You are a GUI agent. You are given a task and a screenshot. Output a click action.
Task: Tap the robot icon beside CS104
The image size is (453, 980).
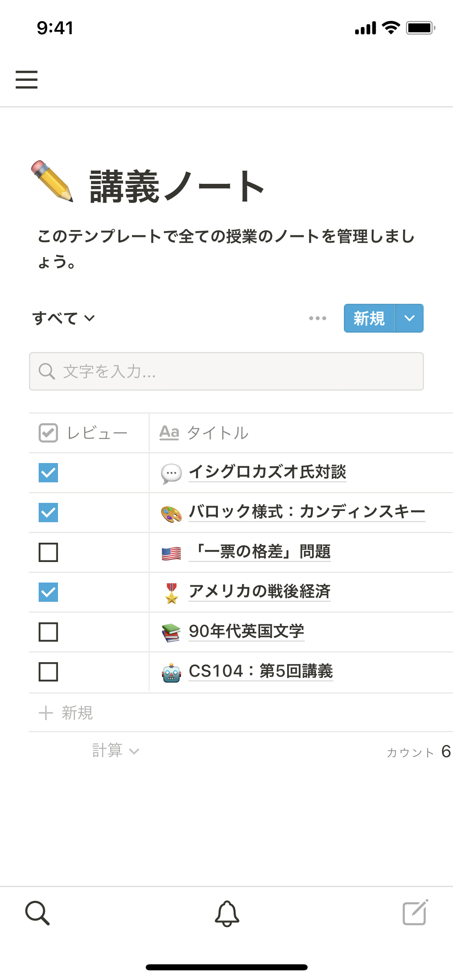click(x=172, y=672)
